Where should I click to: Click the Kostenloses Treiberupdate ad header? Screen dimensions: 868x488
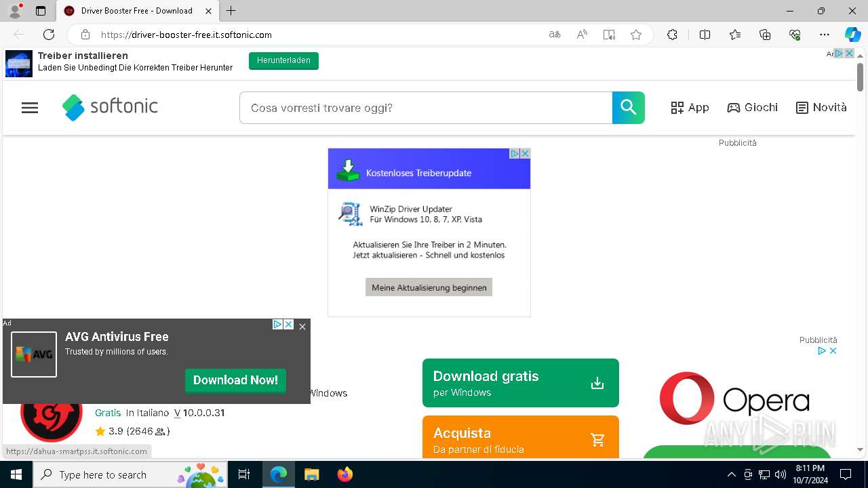tap(429, 169)
